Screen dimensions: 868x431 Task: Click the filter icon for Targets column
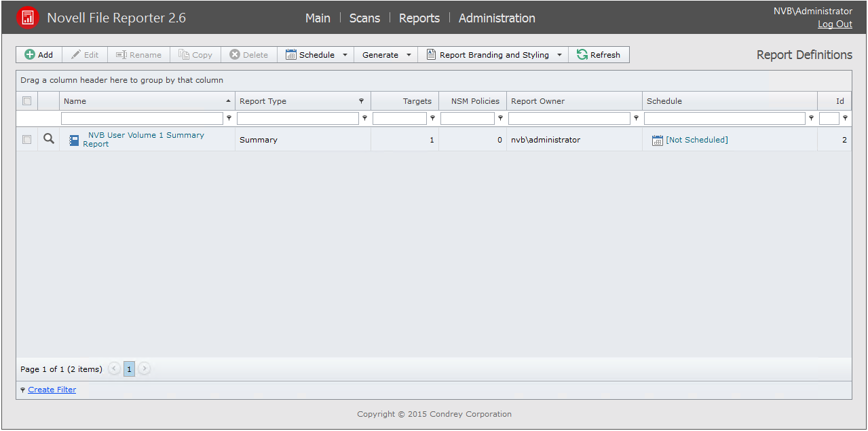coord(432,118)
